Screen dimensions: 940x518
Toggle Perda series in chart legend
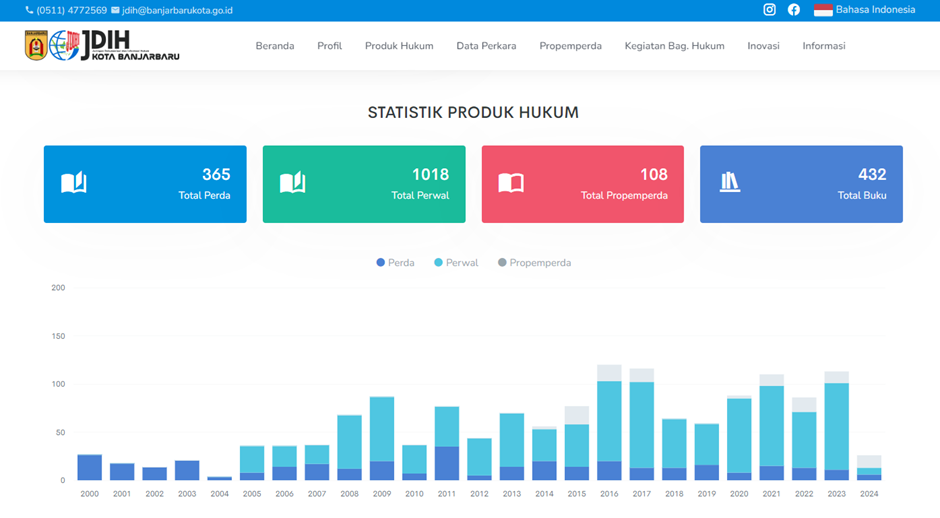395,263
